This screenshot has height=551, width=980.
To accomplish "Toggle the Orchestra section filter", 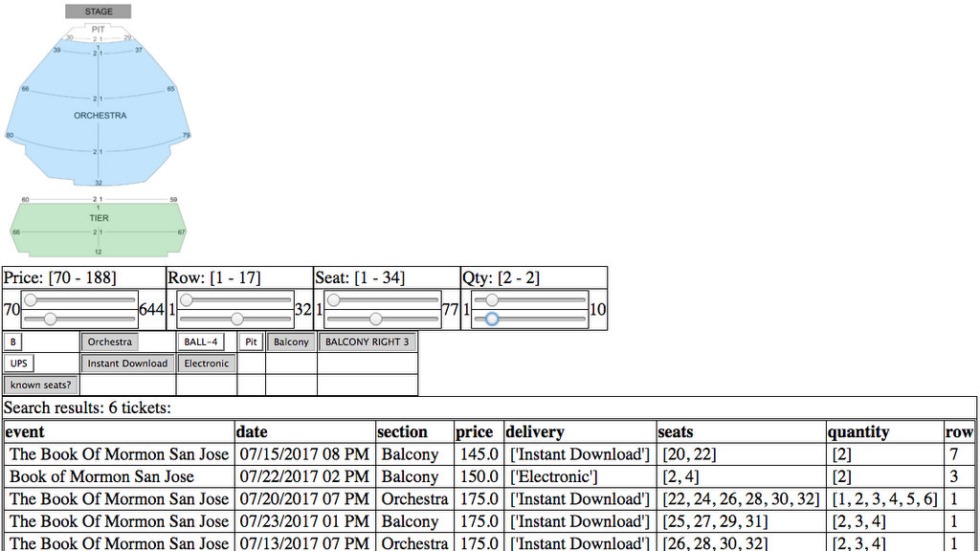I will [110, 342].
